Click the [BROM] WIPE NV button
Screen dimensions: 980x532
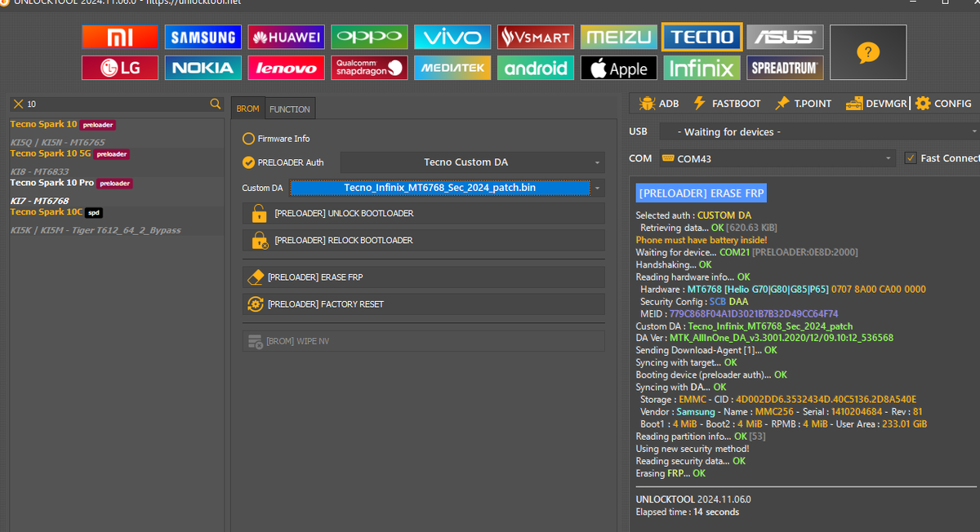pos(424,341)
